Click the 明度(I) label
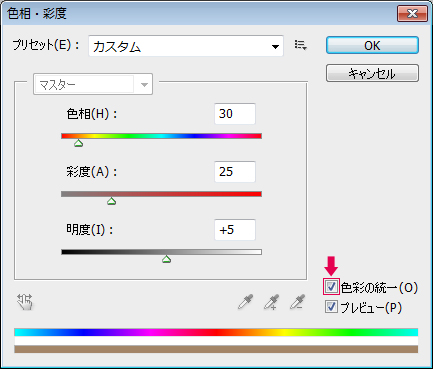The height and width of the screenshot is (369, 433). (90, 230)
